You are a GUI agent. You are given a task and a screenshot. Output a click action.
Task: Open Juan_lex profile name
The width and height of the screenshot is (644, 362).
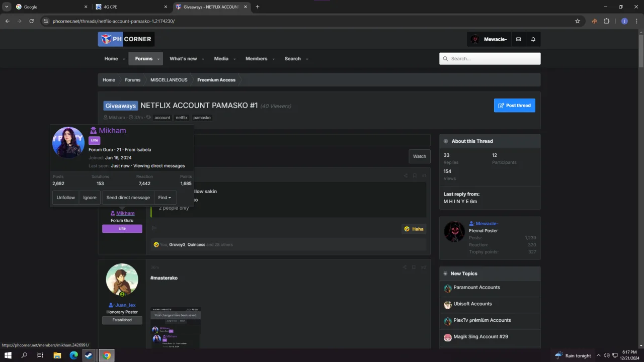click(125, 305)
